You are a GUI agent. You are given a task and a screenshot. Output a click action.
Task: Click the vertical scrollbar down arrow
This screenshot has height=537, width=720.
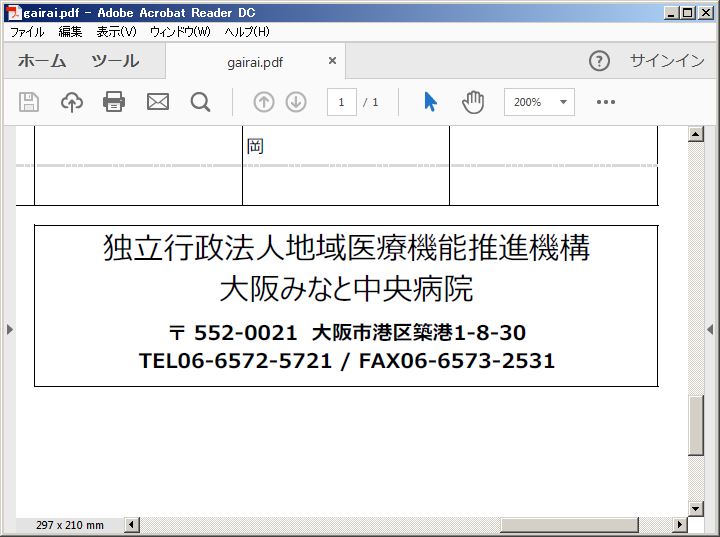(696, 508)
